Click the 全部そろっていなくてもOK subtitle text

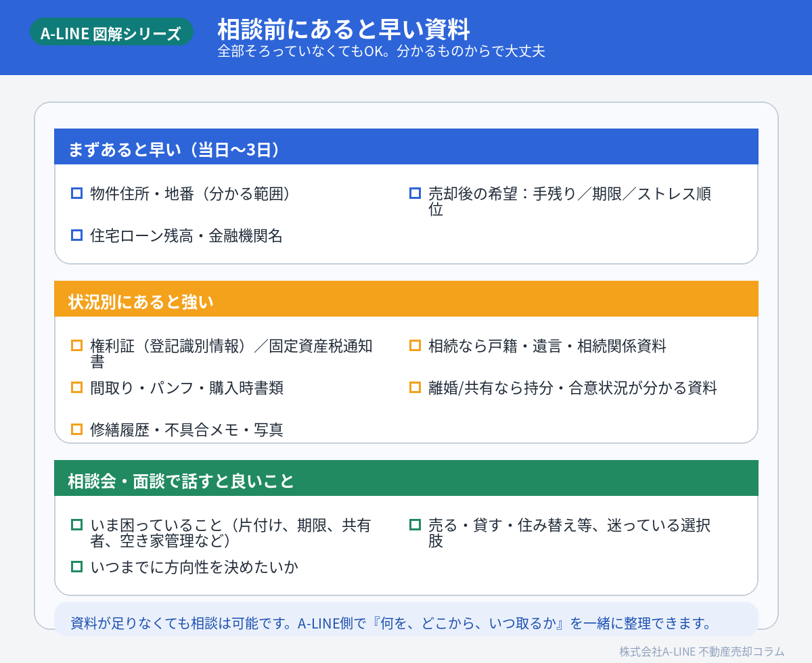pyautogui.click(x=381, y=51)
